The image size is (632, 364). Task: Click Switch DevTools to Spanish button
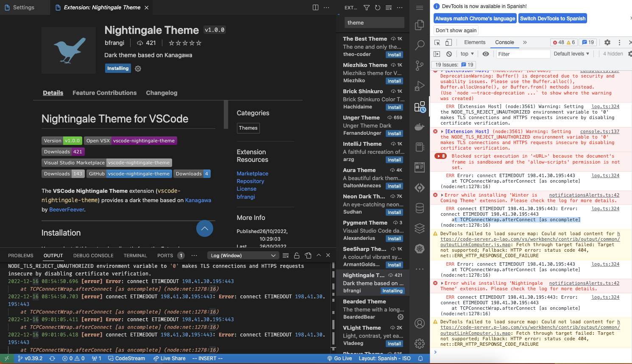[553, 18]
